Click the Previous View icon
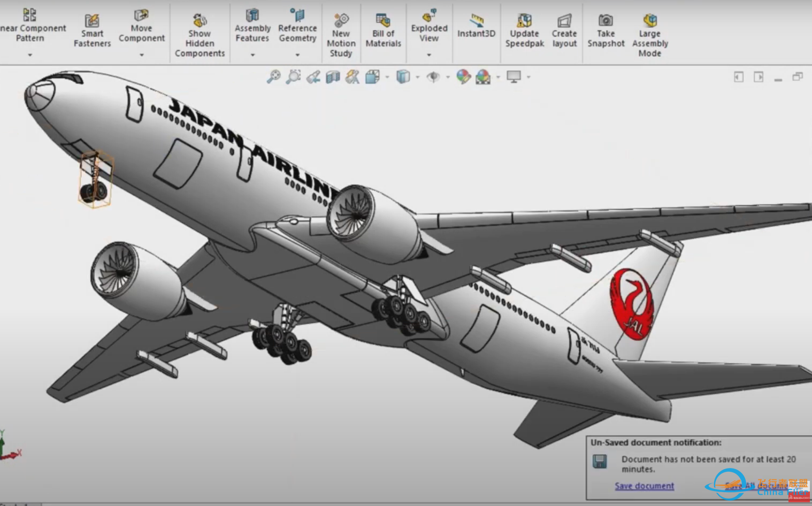 (x=313, y=77)
